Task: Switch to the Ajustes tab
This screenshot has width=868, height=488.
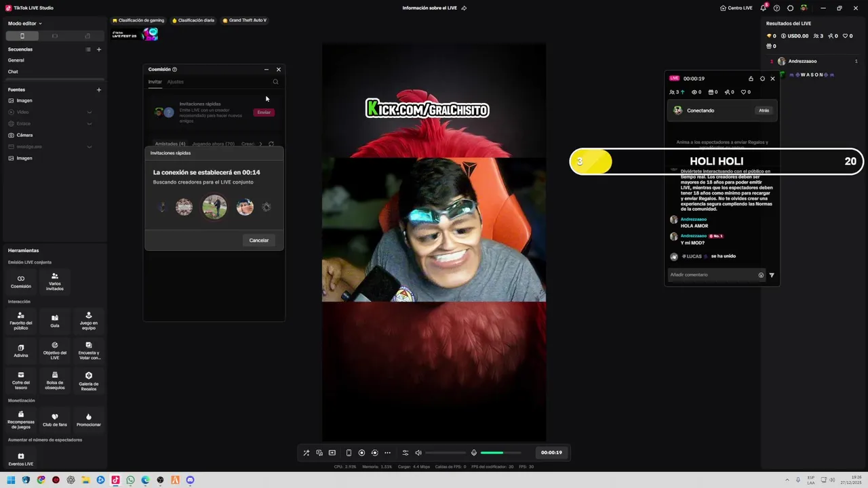Action: pos(175,82)
